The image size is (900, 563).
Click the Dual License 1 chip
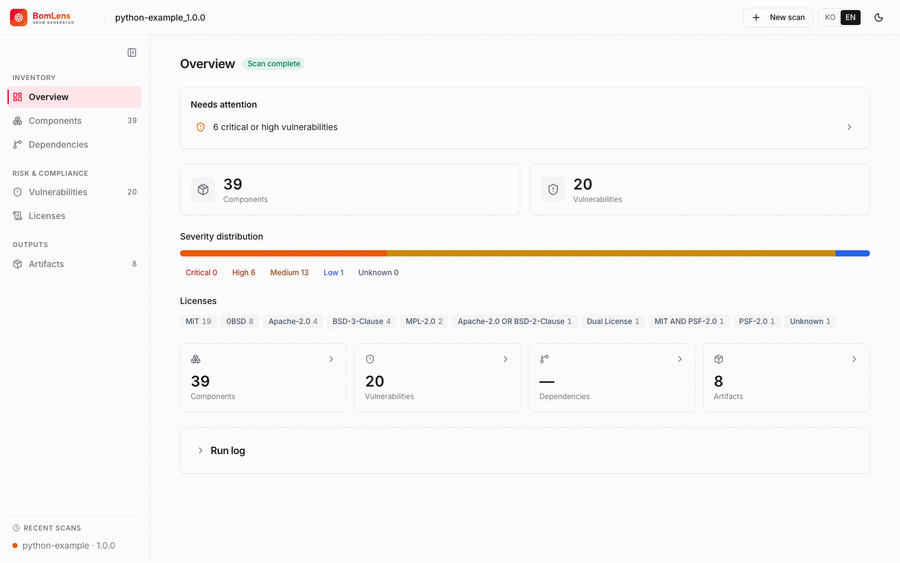612,321
